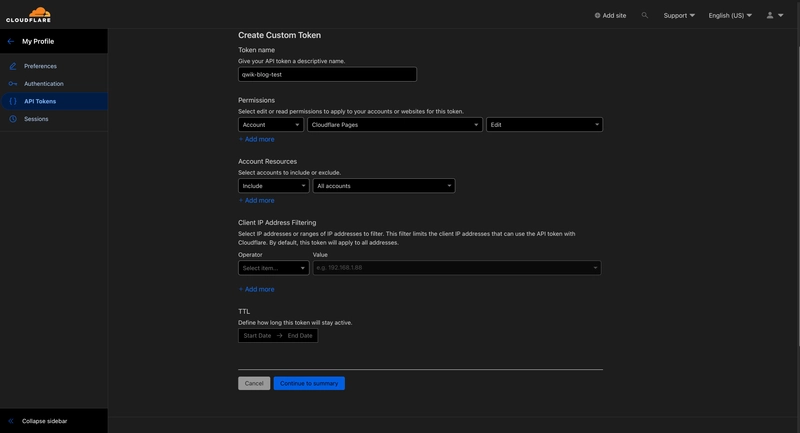This screenshot has width=800, height=433.
Task: Click the back arrow beside My Profile
Action: point(11,41)
